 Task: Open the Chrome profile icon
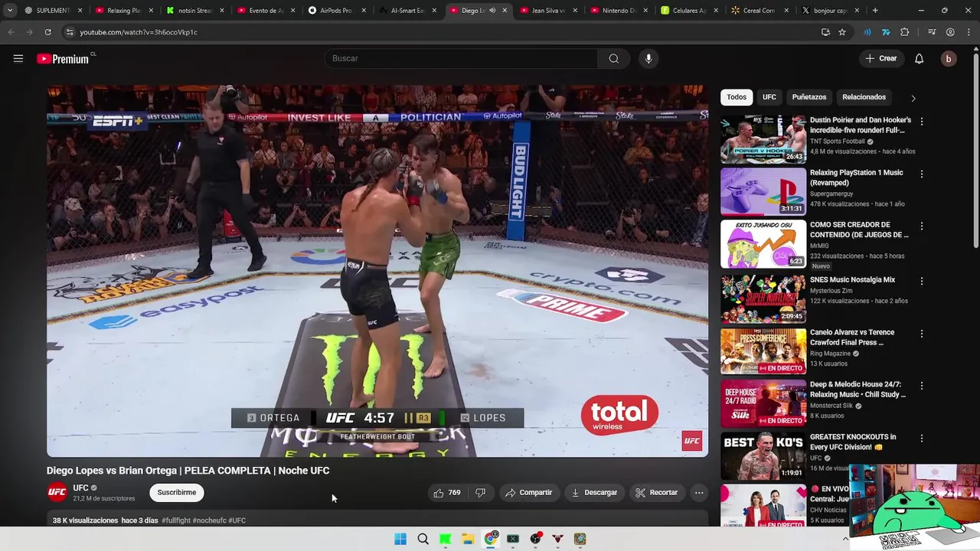[x=950, y=32]
